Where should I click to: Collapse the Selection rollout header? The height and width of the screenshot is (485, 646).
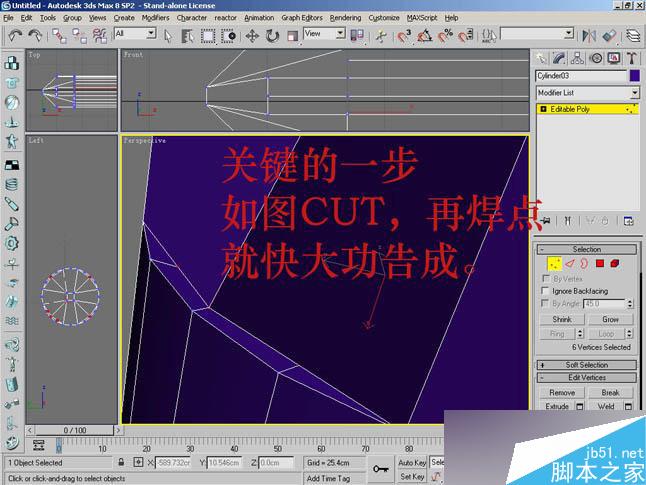587,249
